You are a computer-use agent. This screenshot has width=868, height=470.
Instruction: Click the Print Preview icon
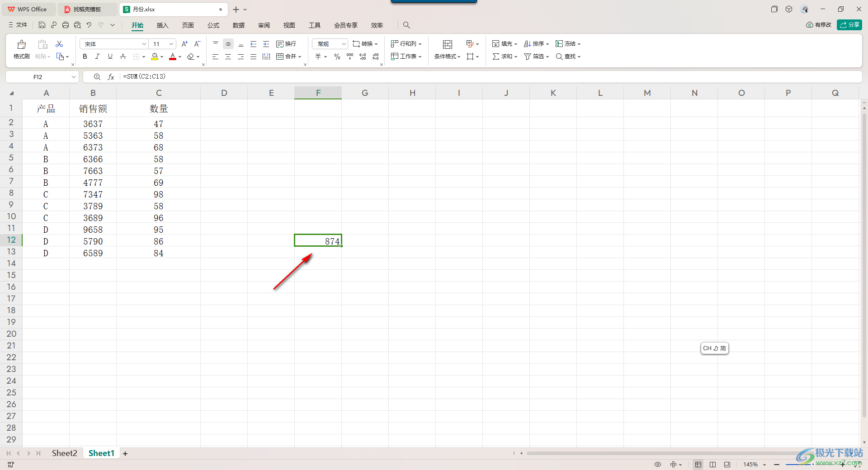click(77, 25)
